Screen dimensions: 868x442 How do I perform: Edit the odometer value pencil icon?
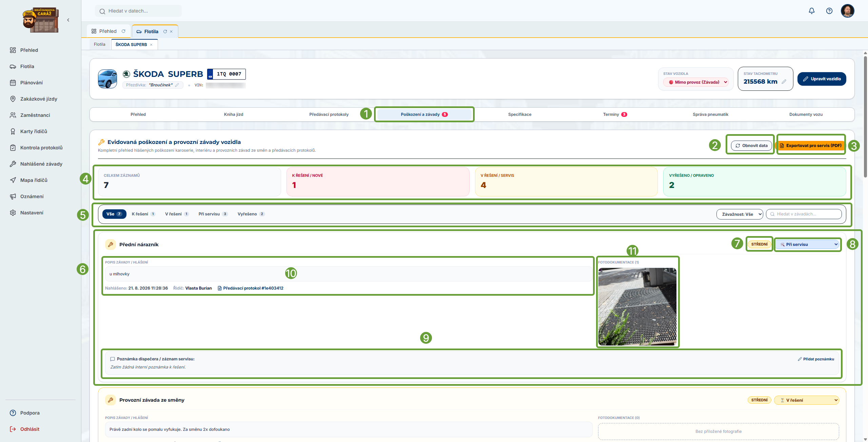pos(784,82)
